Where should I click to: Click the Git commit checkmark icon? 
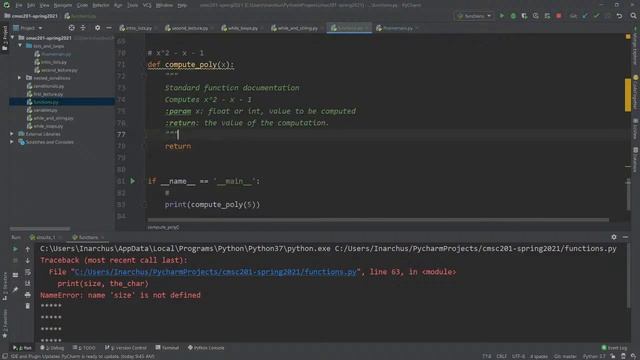[596, 16]
